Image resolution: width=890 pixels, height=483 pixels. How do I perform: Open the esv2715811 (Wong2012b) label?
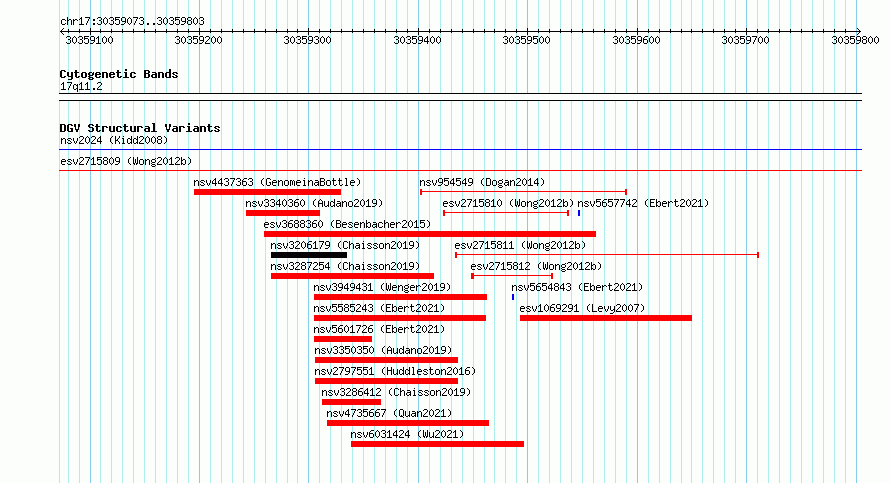tap(520, 245)
